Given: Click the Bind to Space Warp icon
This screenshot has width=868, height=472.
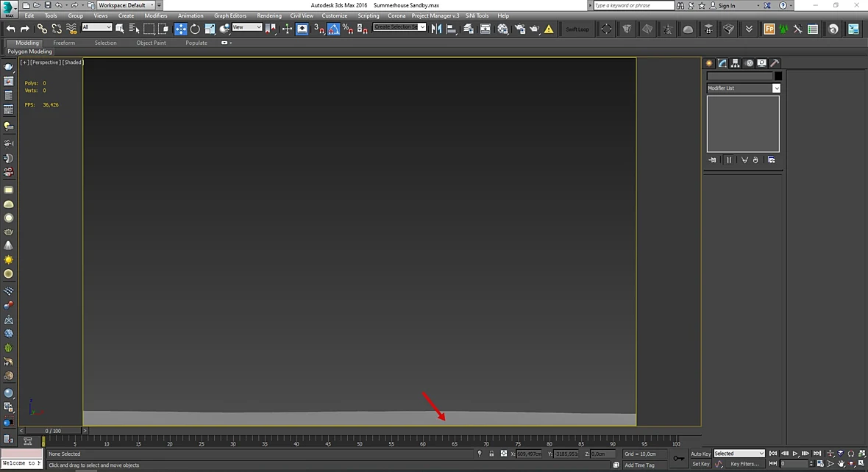Looking at the screenshot, I should (x=71, y=29).
